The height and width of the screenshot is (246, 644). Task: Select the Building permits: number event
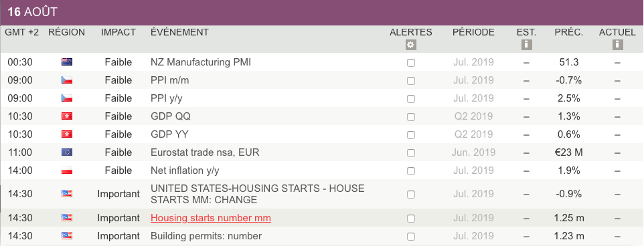pyautogui.click(x=206, y=236)
